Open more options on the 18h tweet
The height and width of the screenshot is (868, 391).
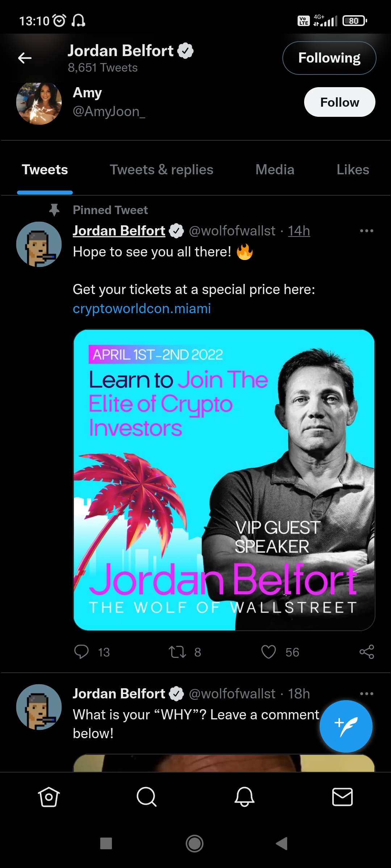coord(367,694)
